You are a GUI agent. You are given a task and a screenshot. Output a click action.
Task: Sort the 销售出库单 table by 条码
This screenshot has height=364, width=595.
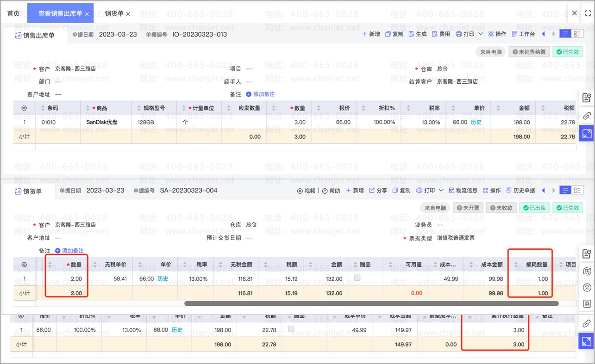point(43,108)
